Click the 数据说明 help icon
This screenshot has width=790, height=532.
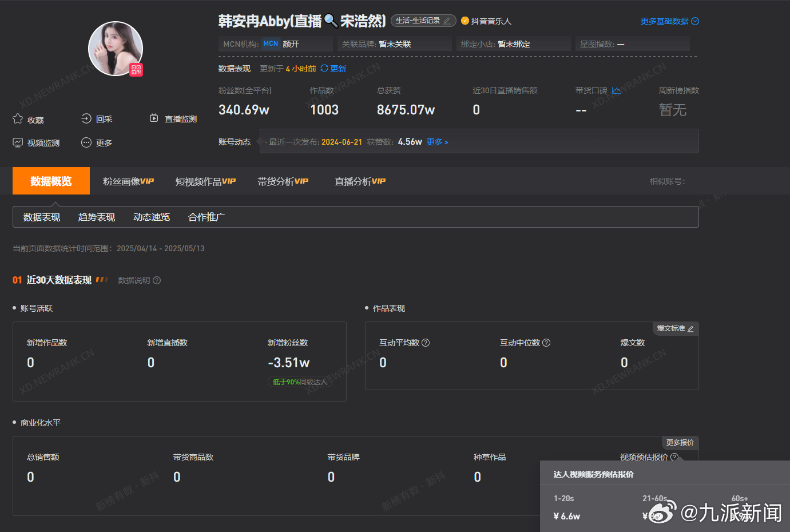pos(157,280)
